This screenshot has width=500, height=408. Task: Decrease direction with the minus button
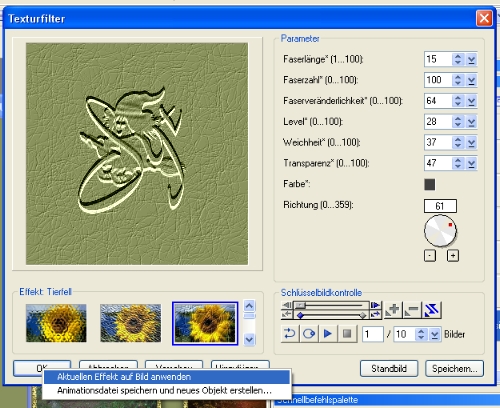[430, 256]
